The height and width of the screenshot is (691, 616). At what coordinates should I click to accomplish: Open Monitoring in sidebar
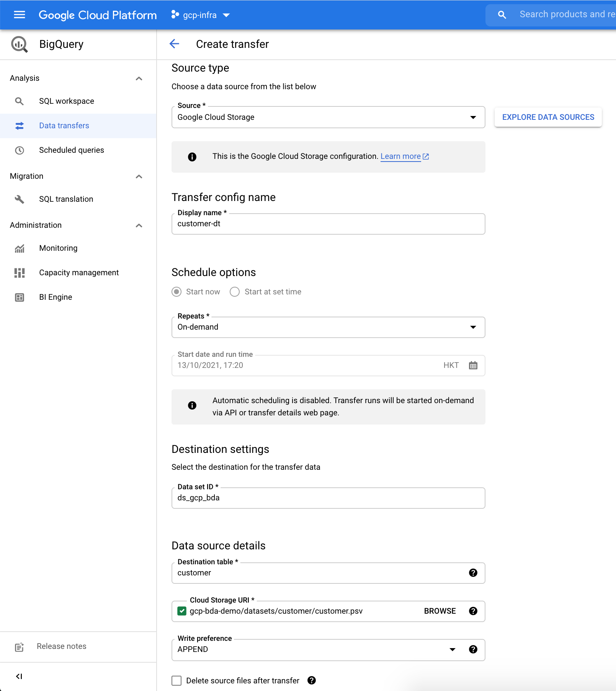(78, 248)
